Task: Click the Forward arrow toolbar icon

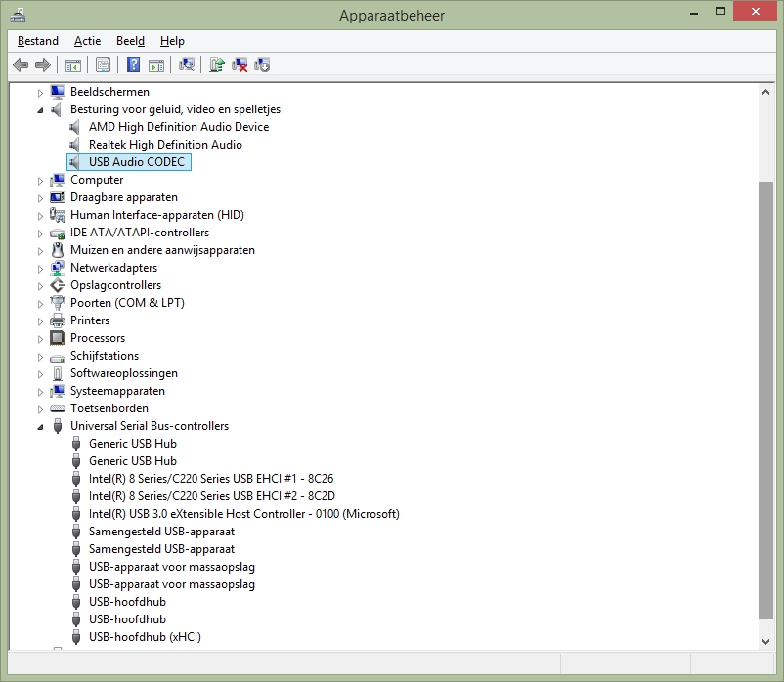Action: [x=43, y=64]
